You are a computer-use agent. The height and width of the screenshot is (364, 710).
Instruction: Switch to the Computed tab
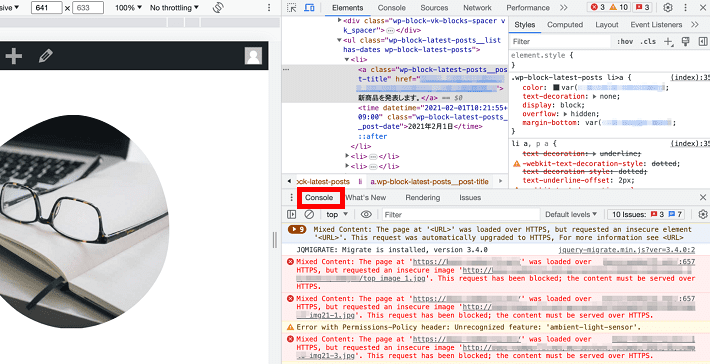pos(565,25)
